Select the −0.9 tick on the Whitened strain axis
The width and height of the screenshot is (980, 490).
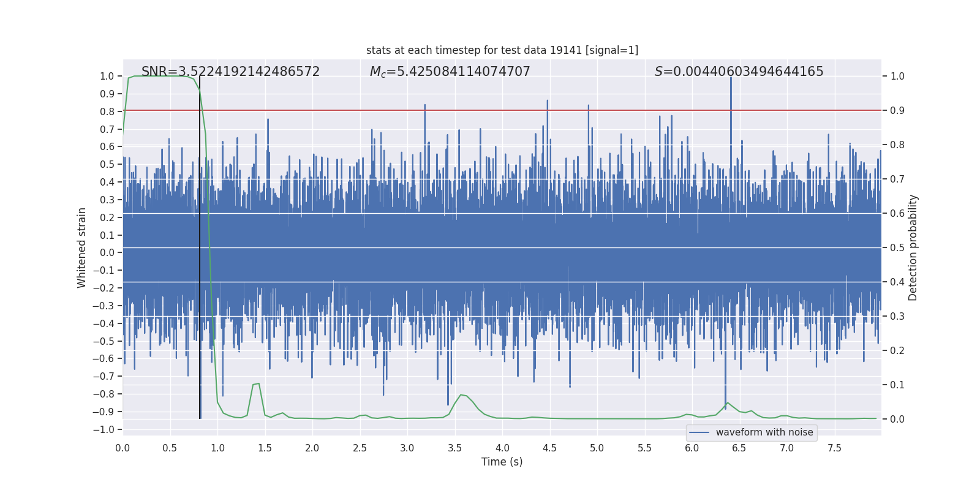(104, 412)
